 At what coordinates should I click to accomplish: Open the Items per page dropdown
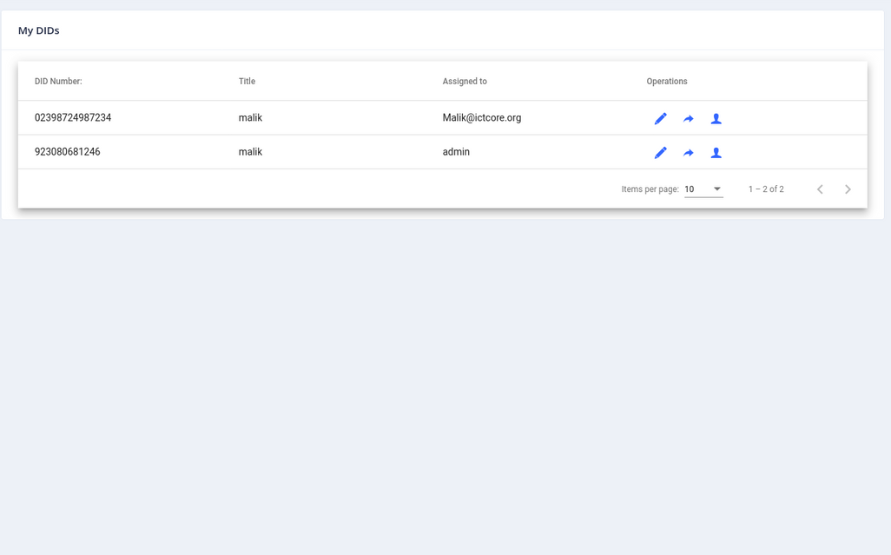(703, 189)
